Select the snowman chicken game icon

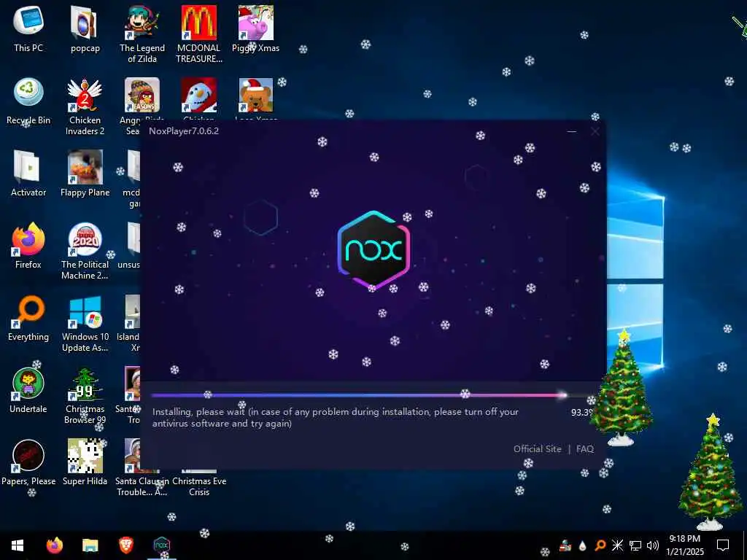(198, 96)
